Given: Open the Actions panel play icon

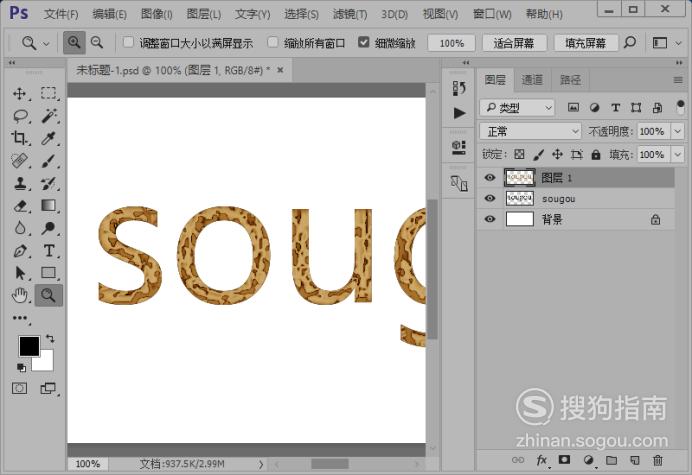Looking at the screenshot, I should [459, 113].
